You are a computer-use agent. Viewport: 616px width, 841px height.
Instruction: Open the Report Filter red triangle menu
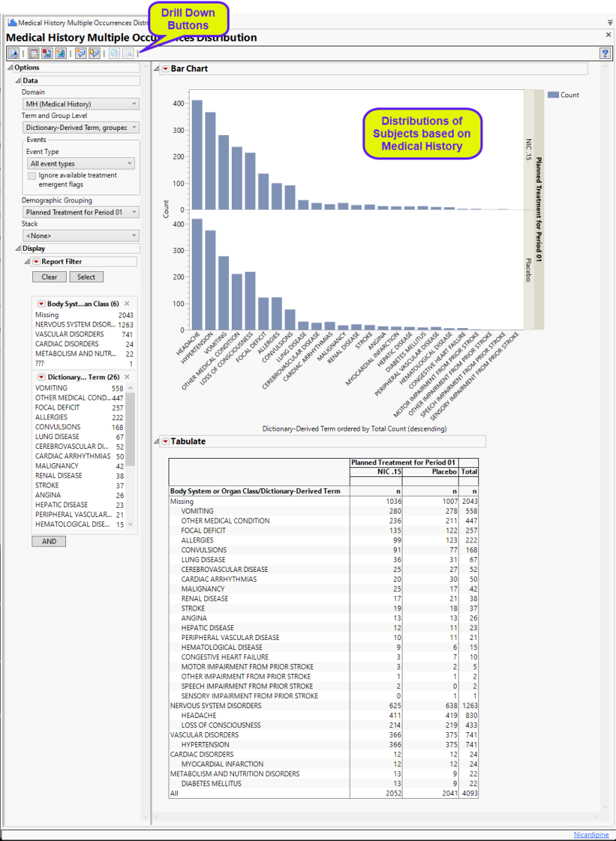35,261
